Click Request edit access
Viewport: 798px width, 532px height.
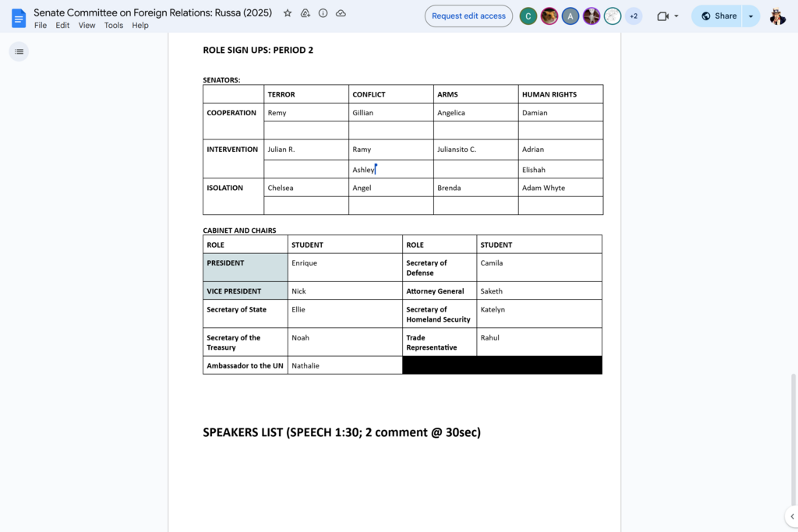(468, 16)
